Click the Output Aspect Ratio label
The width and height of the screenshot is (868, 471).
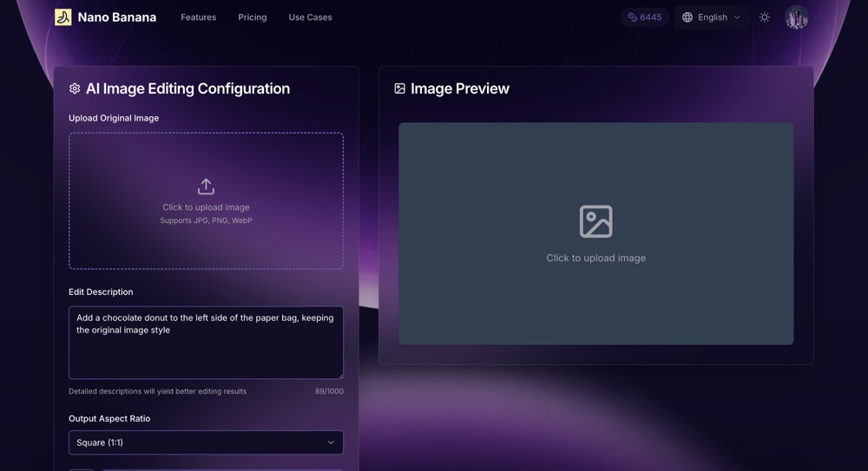[x=109, y=418]
